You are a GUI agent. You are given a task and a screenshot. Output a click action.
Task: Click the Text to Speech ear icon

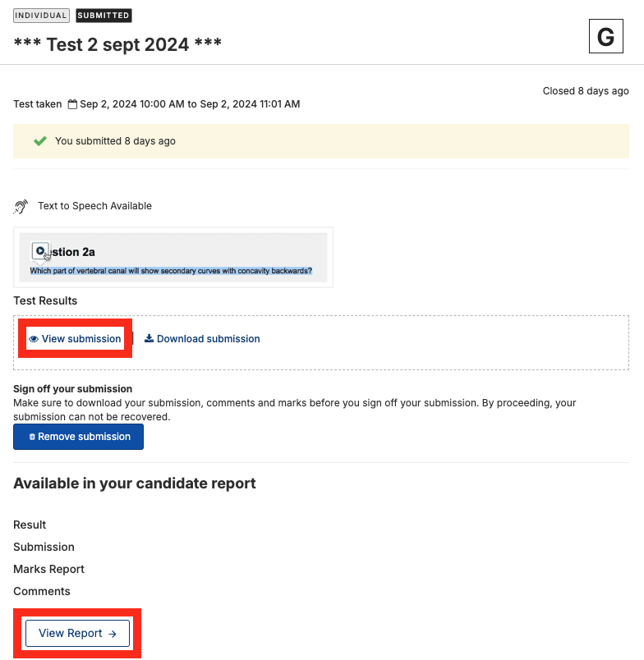[x=21, y=206]
